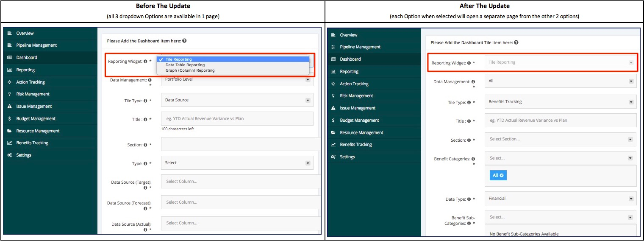Image resolution: width=644 pixels, height=241 pixels.
Task: Click the Data Source (Forecast) Select Column field
Action: tap(241, 202)
